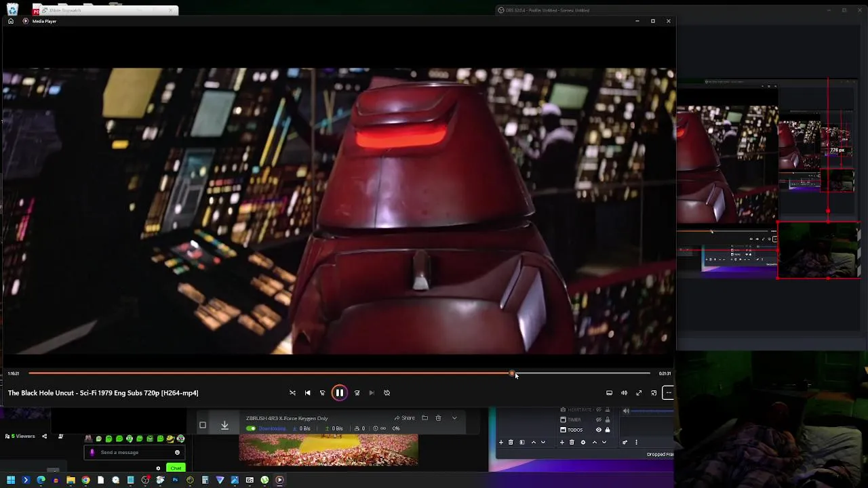Click the remaining time 0:21:31 label
The height and width of the screenshot is (488, 868).
[665, 373]
